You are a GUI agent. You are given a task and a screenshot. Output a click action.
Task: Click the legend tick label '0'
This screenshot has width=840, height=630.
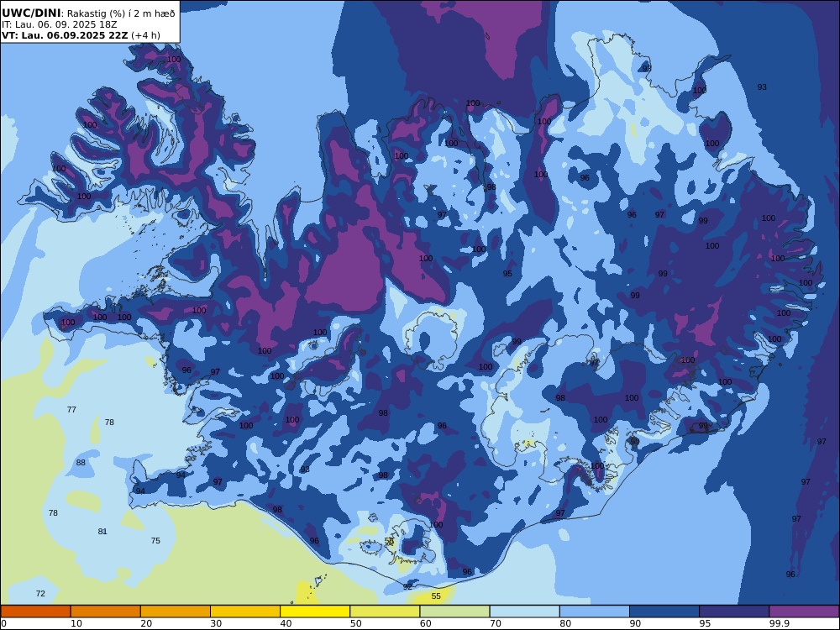pyautogui.click(x=4, y=623)
